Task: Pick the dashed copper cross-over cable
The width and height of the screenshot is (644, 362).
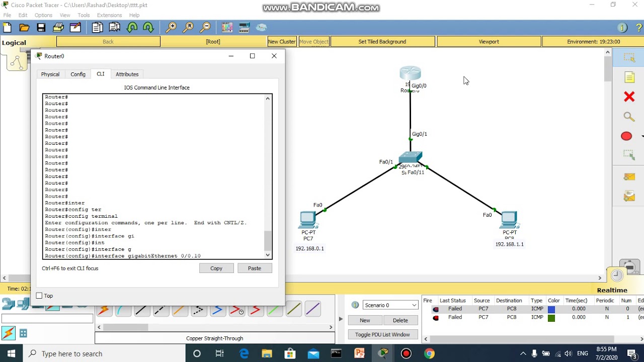Action: (161, 311)
